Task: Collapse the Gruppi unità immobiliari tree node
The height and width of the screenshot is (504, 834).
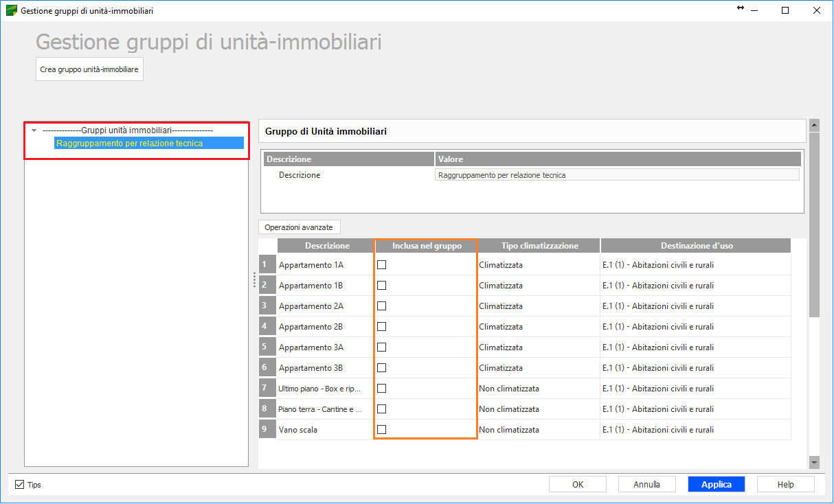Action: [x=34, y=130]
